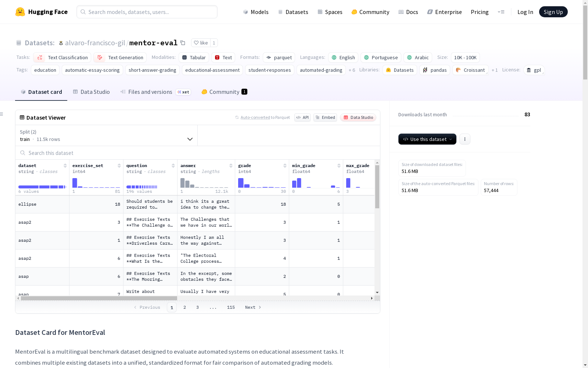588x368 pixels.
Task: Sort the answer column
Action: pyautogui.click(x=231, y=166)
